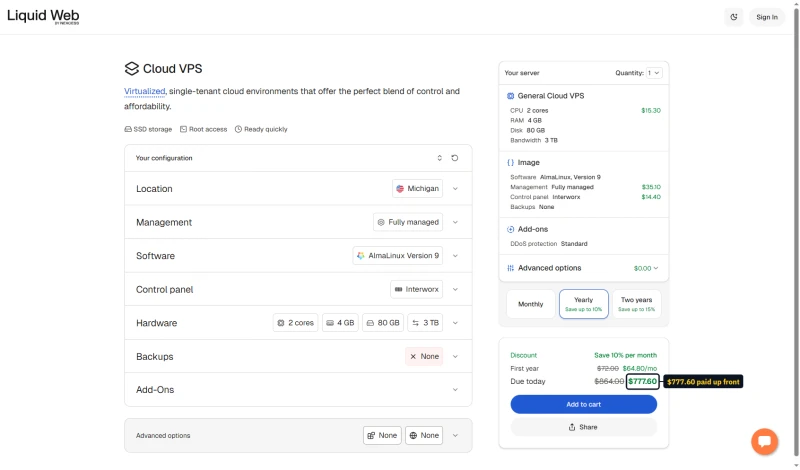Follow the Virtualized link
800x470 pixels.
[145, 91]
